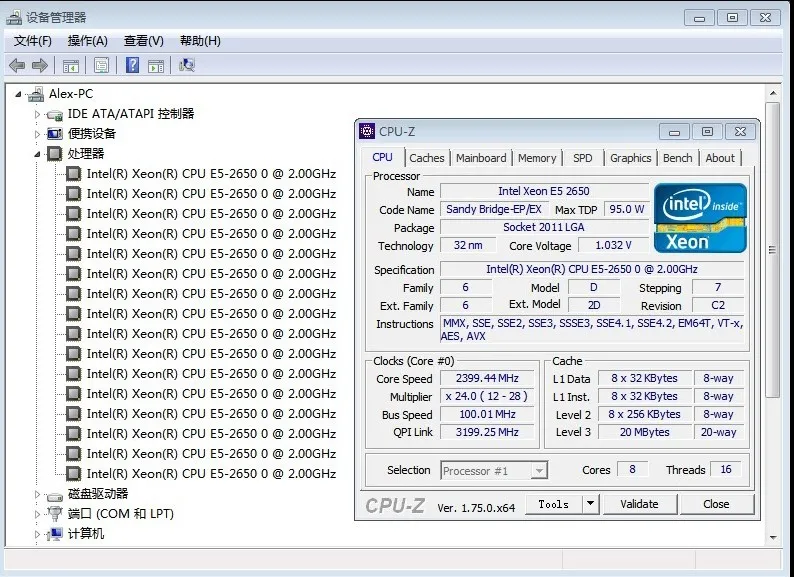Image resolution: width=794 pixels, height=577 pixels.
Task: Click the IDE ATA/ATAPI controller icon
Action: (x=55, y=114)
